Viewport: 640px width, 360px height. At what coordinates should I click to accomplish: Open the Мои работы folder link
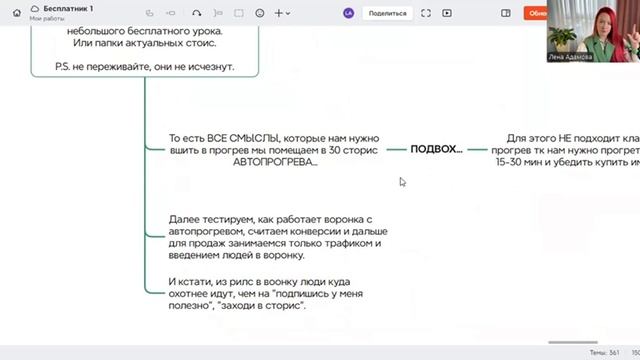(x=47, y=19)
